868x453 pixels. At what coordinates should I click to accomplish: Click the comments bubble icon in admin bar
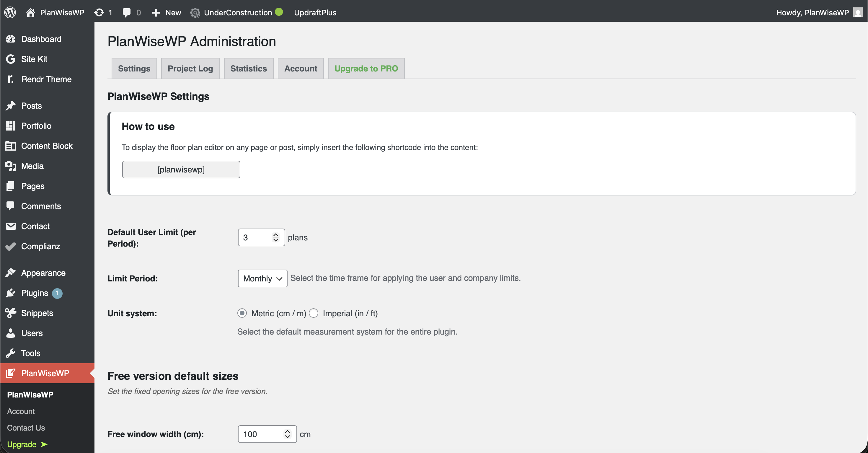(x=127, y=12)
